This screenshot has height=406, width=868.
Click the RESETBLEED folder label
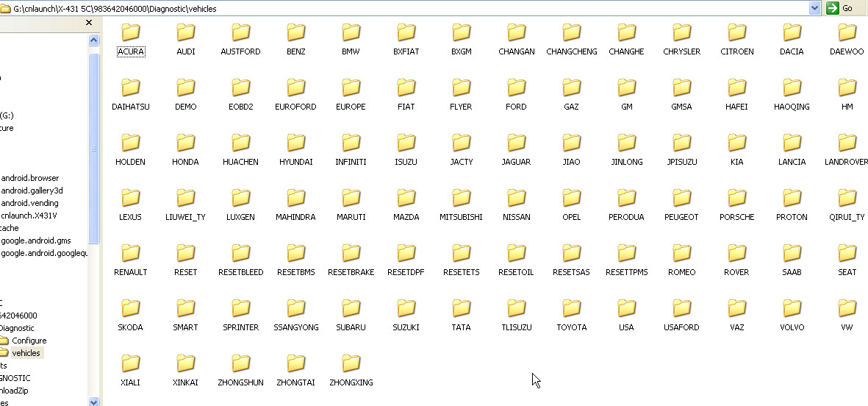point(241,273)
